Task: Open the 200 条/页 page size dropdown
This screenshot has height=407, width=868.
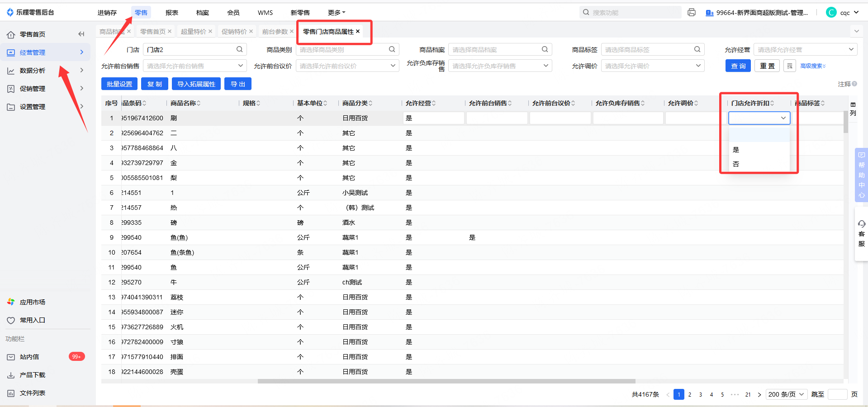Action: 787,394
